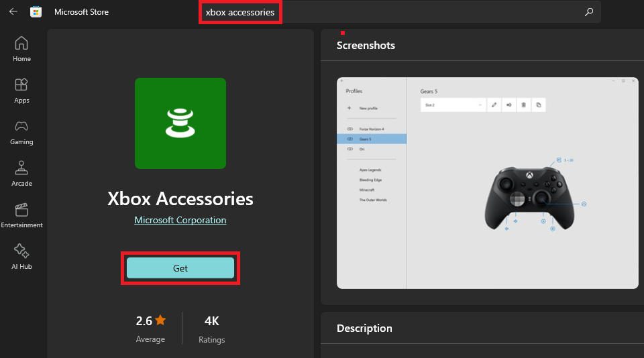644x358 pixels.
Task: Open the Arcade section
Action: [21, 174]
